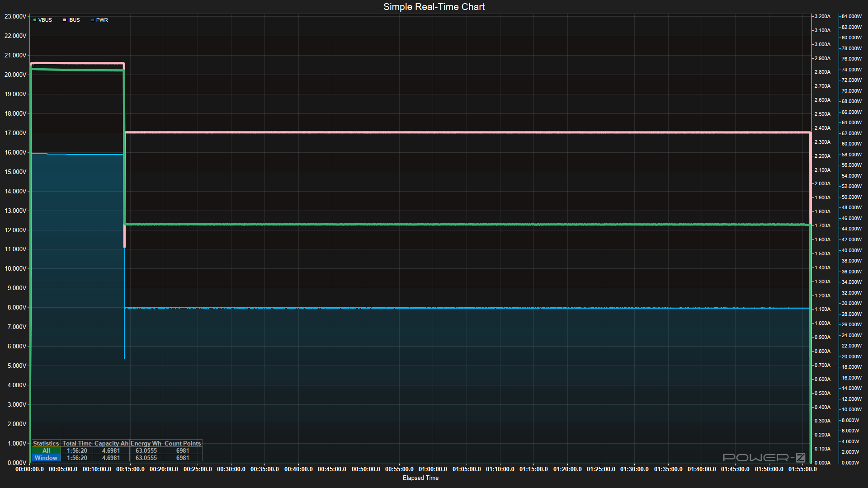The image size is (868, 488).
Task: Click the 0.000W power axis label
Action: coord(850,463)
